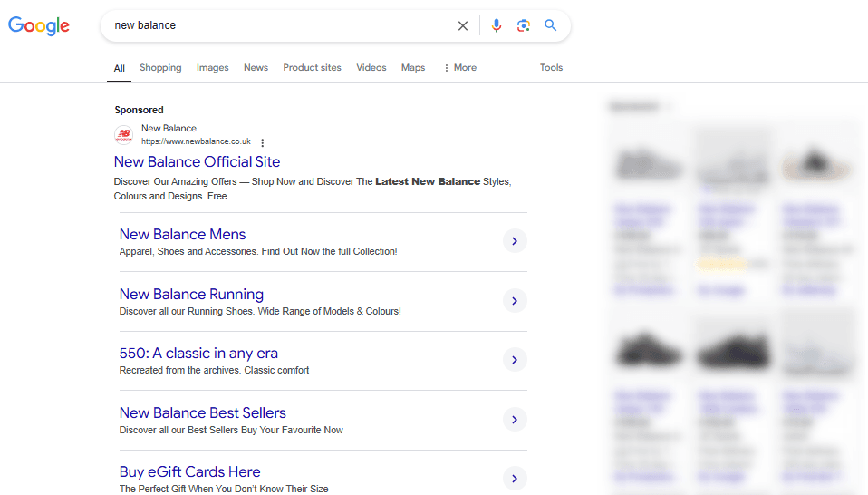The image size is (868, 495).
Task: Open '550: A classic in any era' link
Action: [x=198, y=354]
